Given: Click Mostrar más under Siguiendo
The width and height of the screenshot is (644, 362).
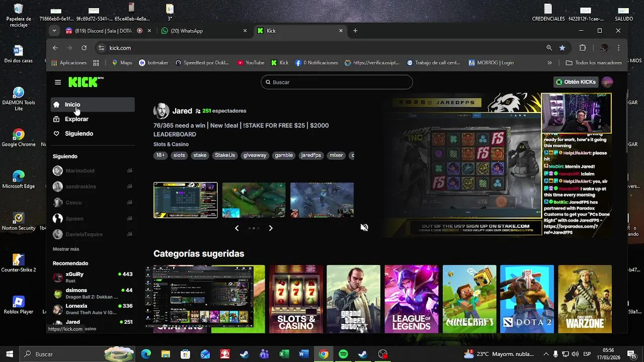Looking at the screenshot, I should click(66, 249).
